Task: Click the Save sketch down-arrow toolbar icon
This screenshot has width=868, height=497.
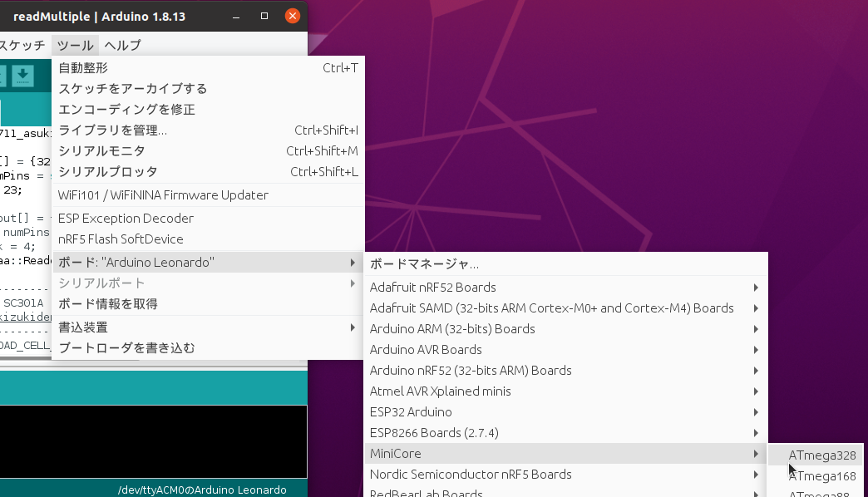Action: tap(22, 76)
